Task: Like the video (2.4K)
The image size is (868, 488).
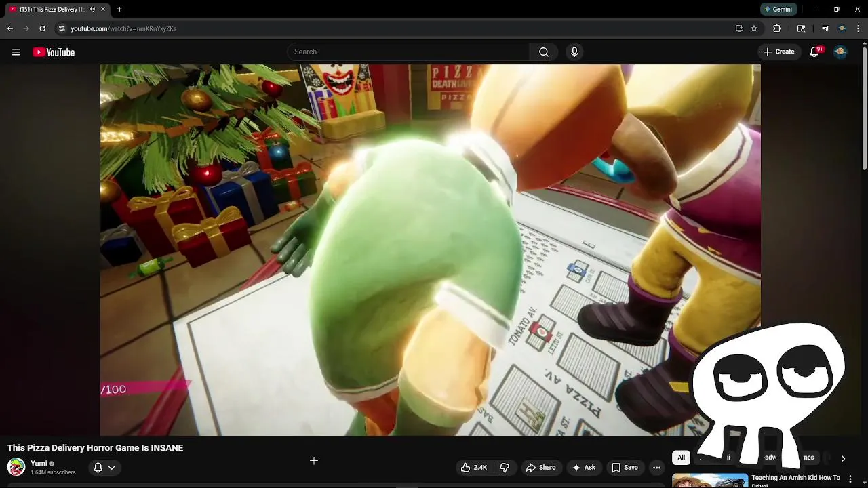Action: tap(474, 468)
